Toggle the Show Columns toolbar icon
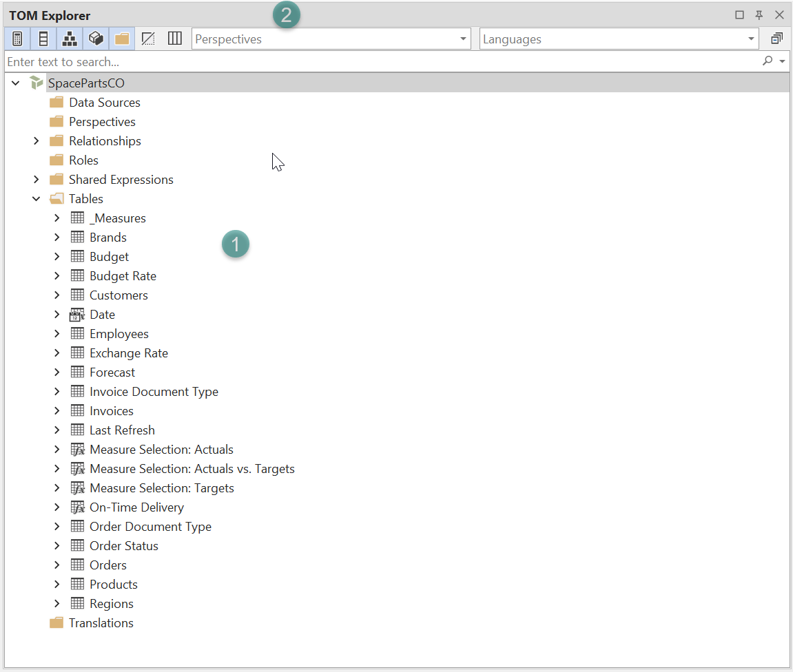 tap(43, 39)
